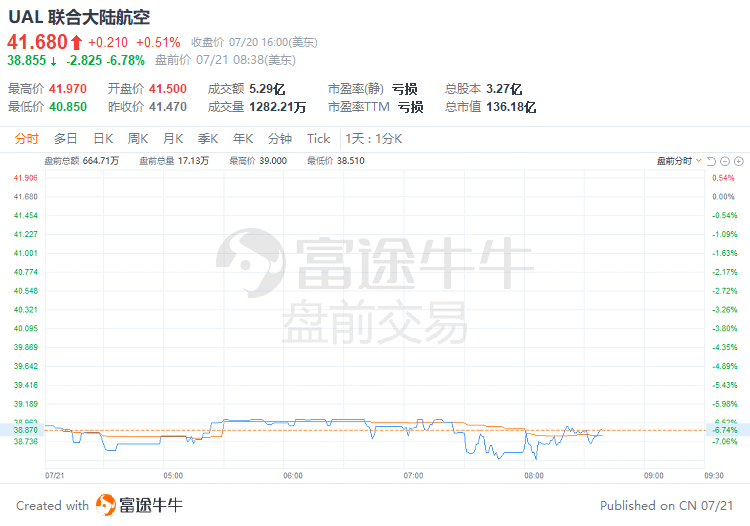
Task: Click the closing price 41.680
Action: [x=37, y=42]
